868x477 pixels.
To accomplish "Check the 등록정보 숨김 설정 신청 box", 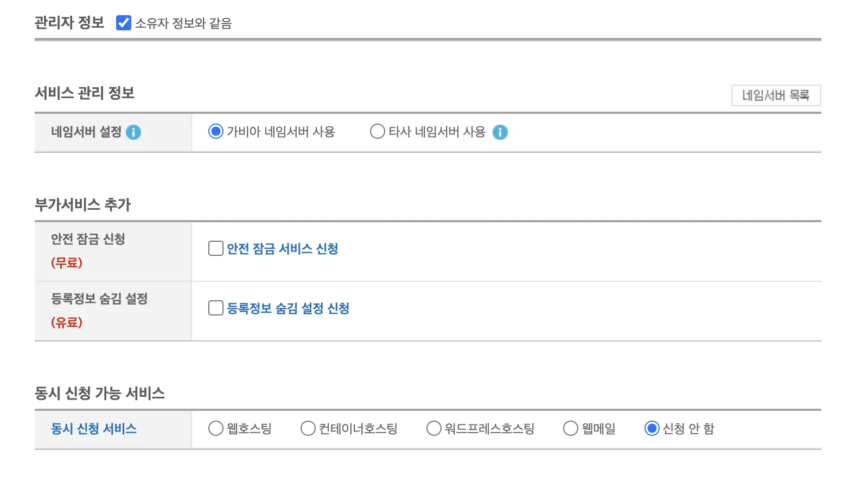I will tap(216, 308).
